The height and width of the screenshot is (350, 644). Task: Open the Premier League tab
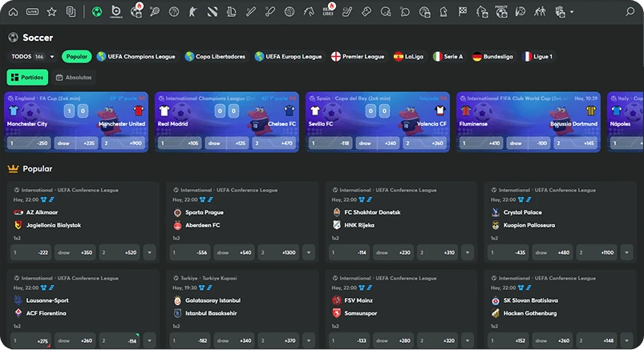coord(357,57)
